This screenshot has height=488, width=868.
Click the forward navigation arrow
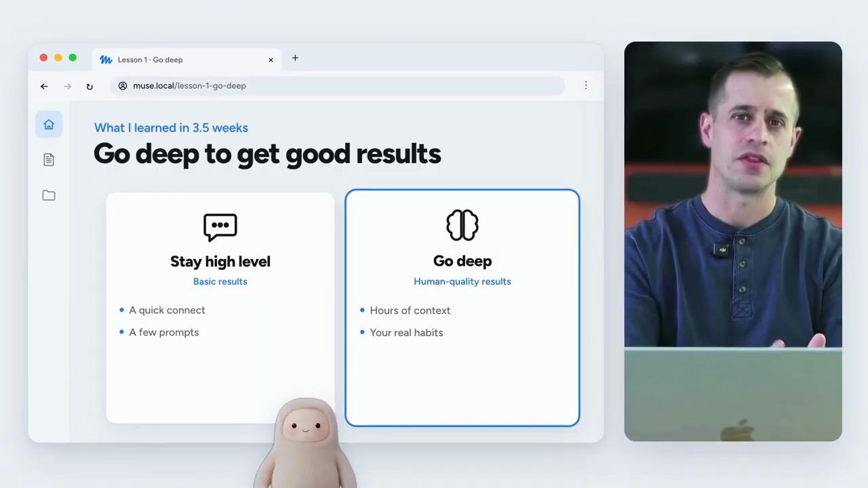(67, 86)
